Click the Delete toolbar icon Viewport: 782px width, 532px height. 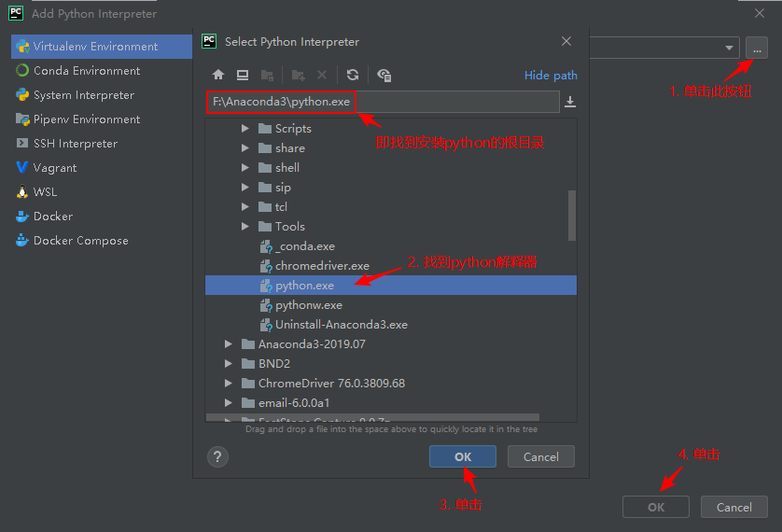[322, 75]
